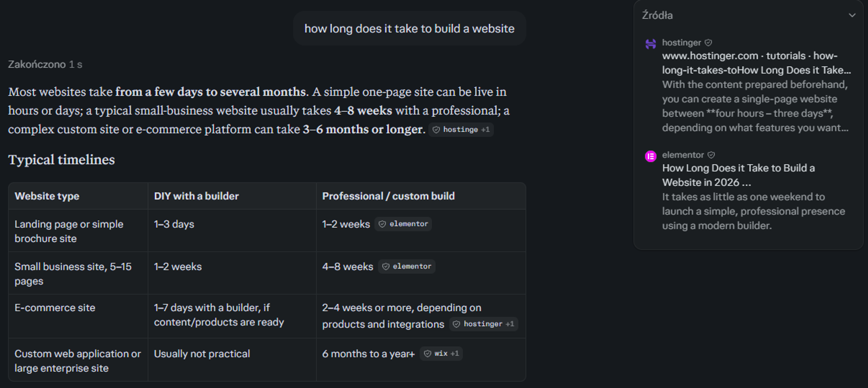This screenshot has width=868, height=388.
Task: Click verified shield icon next to hostinger
Action: (708, 43)
